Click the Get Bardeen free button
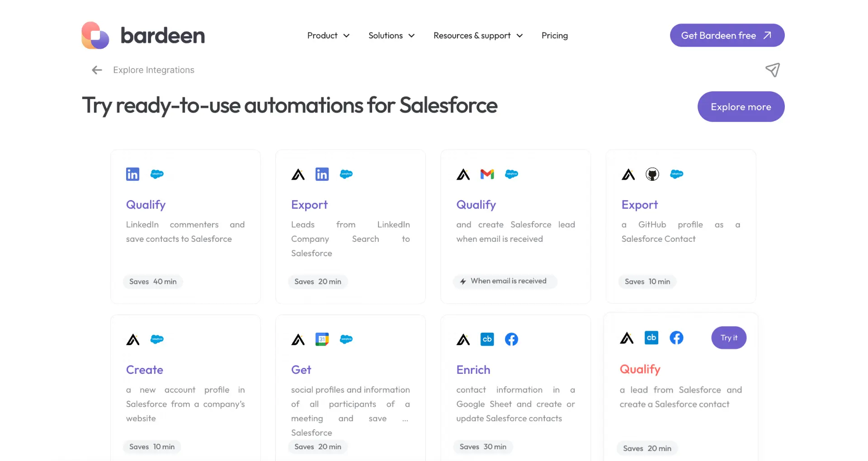The width and height of the screenshot is (868, 461). pyautogui.click(x=727, y=35)
